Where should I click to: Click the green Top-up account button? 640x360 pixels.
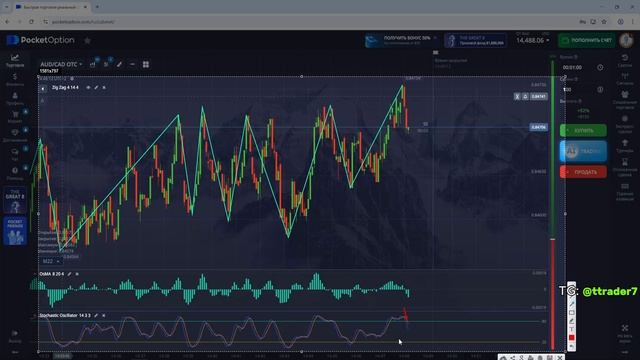click(x=587, y=40)
